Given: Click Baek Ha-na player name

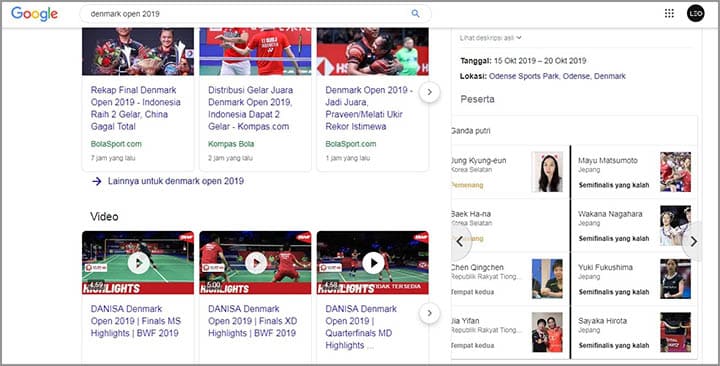Looking at the screenshot, I should [x=471, y=214].
